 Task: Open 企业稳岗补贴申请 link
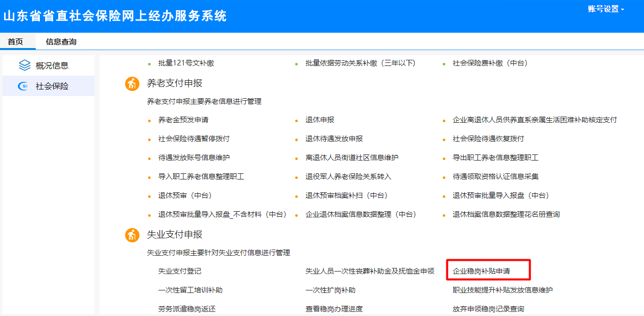(481, 270)
